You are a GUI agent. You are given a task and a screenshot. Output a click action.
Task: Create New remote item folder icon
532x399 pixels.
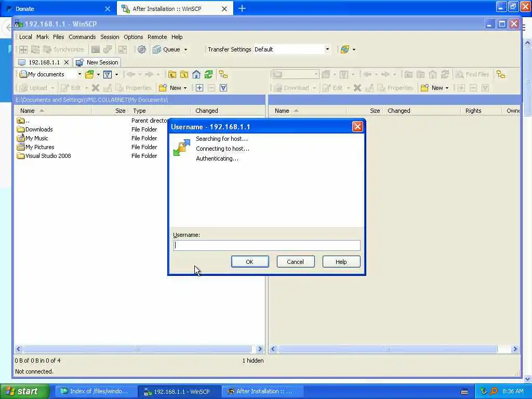click(x=425, y=88)
